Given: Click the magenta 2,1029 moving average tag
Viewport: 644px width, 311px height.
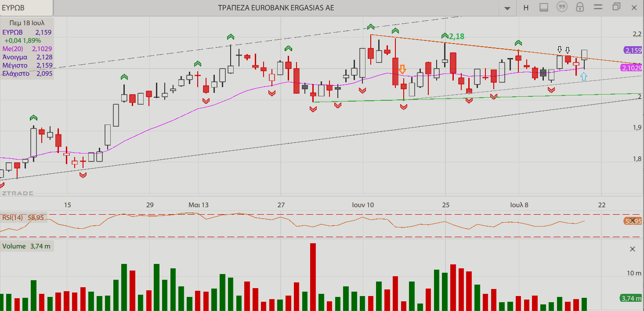Looking at the screenshot, I should click(x=632, y=68).
